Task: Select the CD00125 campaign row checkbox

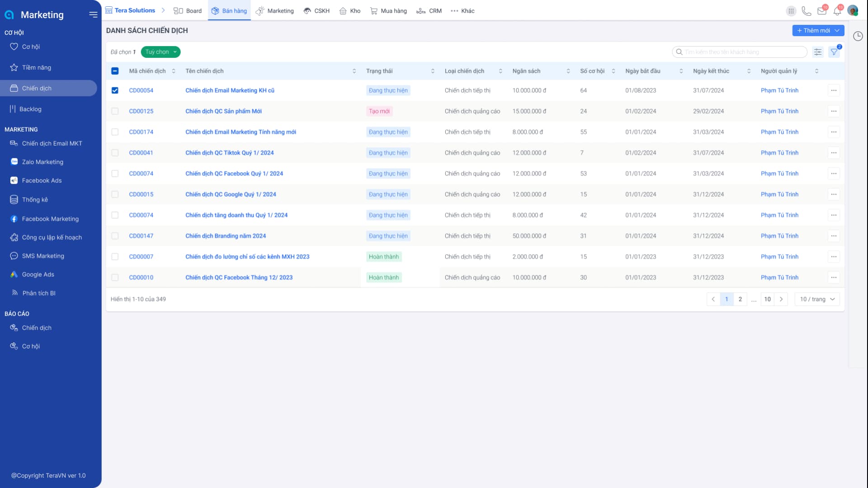Action: [115, 111]
